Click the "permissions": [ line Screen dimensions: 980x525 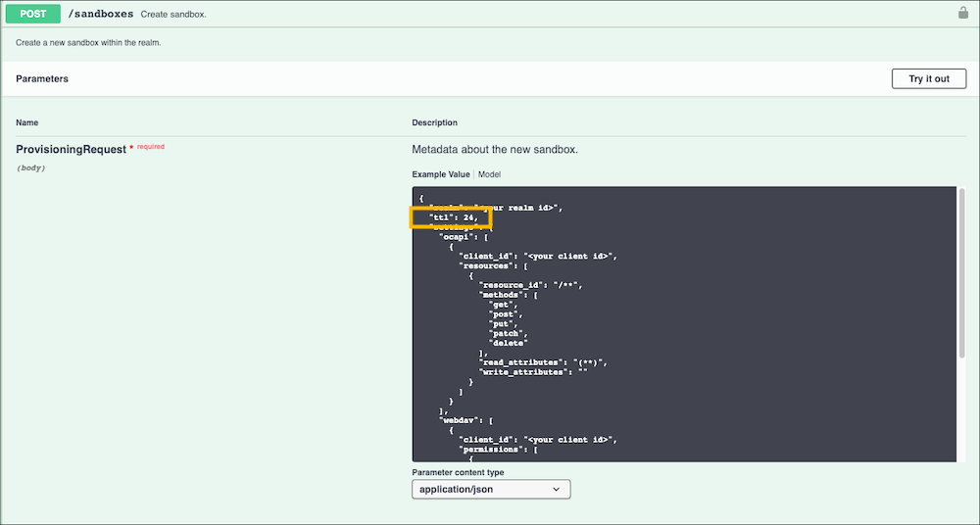coord(499,450)
